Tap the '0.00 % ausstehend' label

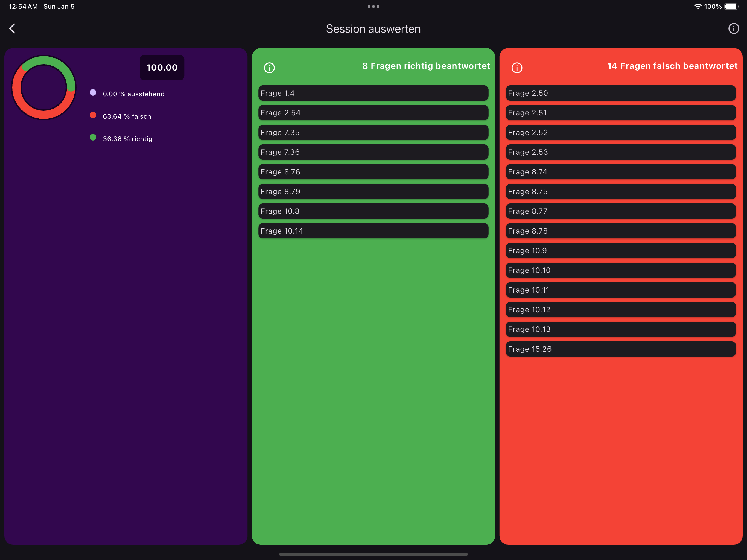(134, 94)
